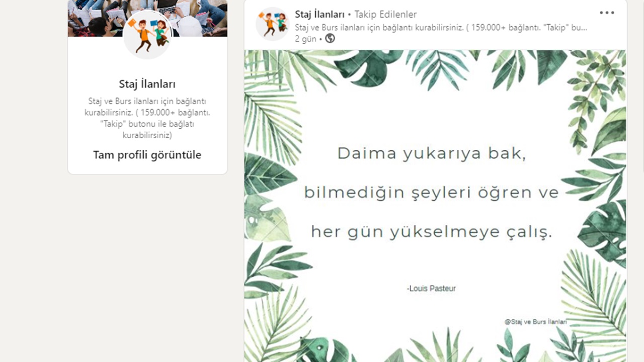Click the Takip Edilenler label
The image size is (644, 362).
coord(385,15)
